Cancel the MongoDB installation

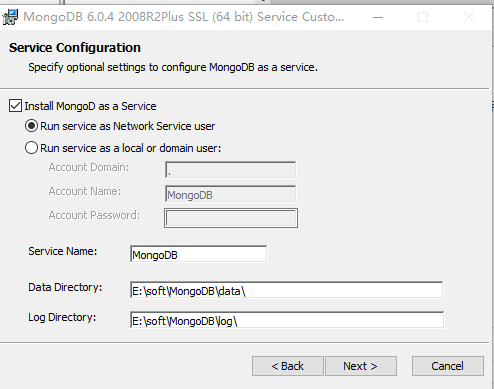(x=448, y=366)
